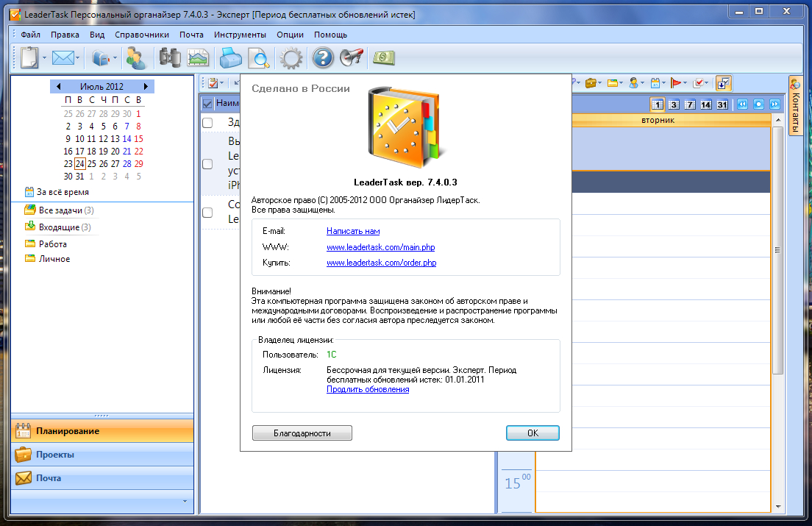Jump to today with the center dot button
The image size is (812, 526).
click(x=758, y=104)
